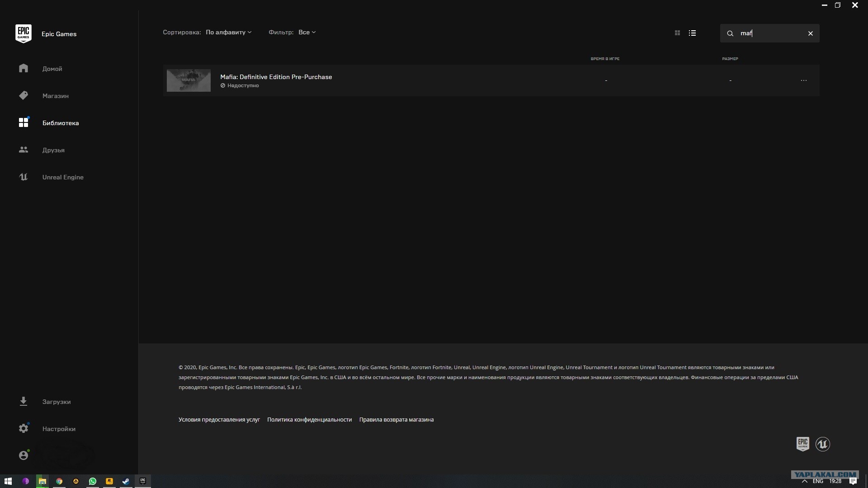Select Библиотека in the sidebar
Screen dimensions: 868x488
[60, 123]
